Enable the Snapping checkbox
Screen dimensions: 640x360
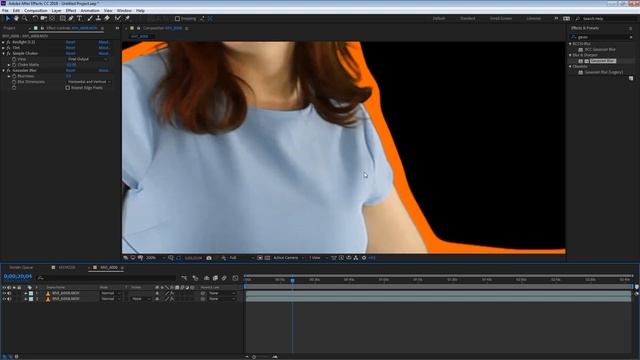(177, 18)
